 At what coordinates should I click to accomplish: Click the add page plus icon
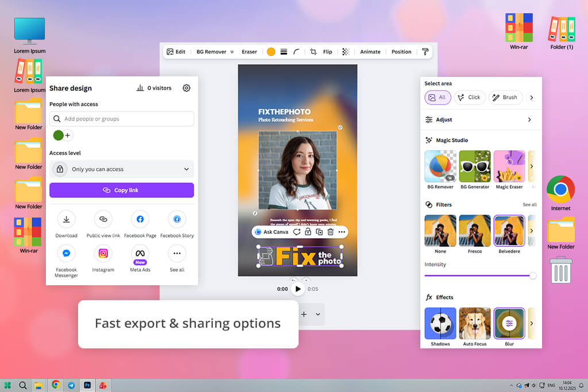click(x=304, y=314)
